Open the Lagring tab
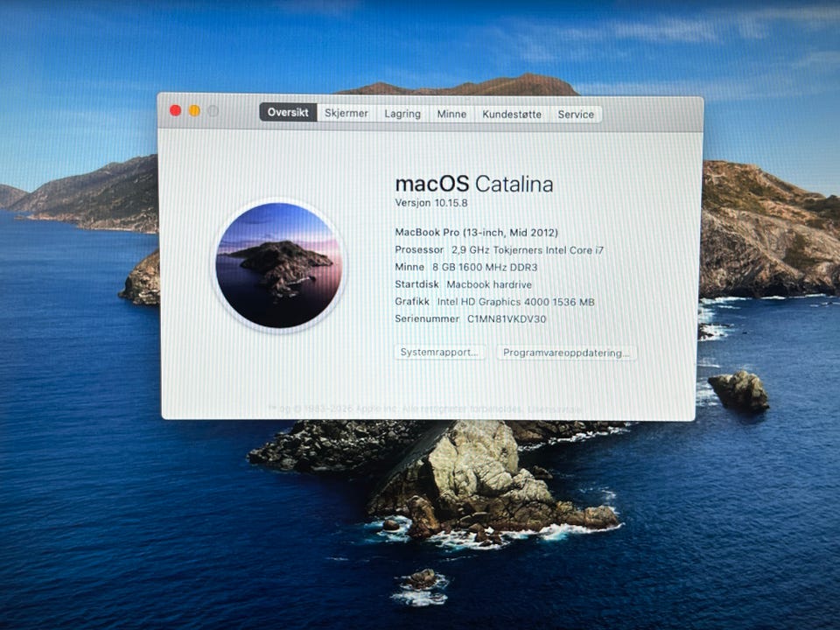Screen dimensions: 840x630 [402, 114]
